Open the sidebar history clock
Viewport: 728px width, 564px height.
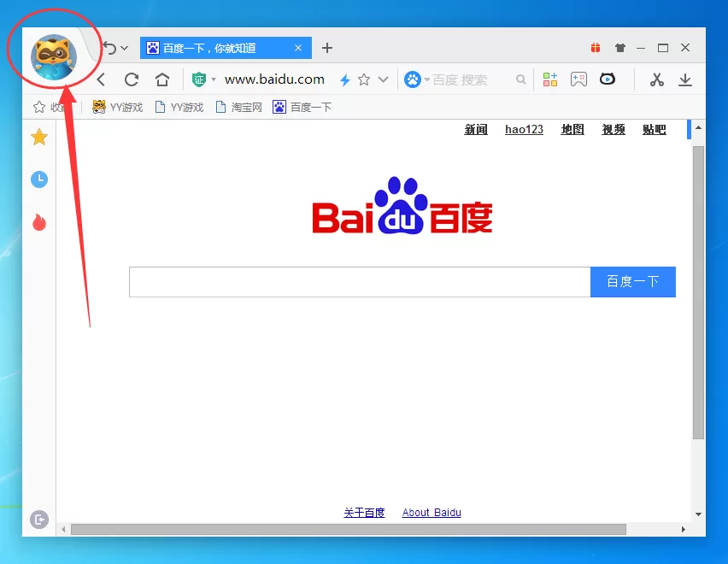point(39,179)
